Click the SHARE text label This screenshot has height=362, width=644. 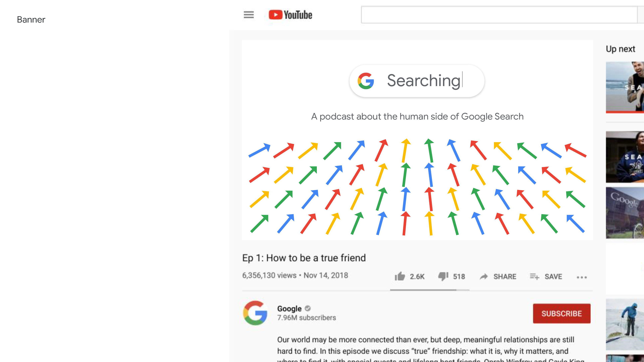point(505,277)
